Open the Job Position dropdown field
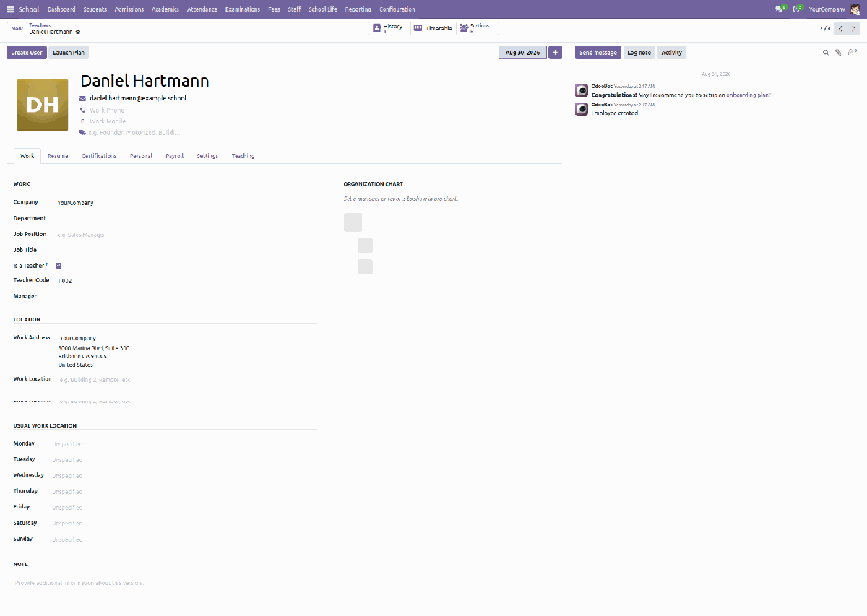Screen dimensions: 867x616 click(x=186, y=234)
